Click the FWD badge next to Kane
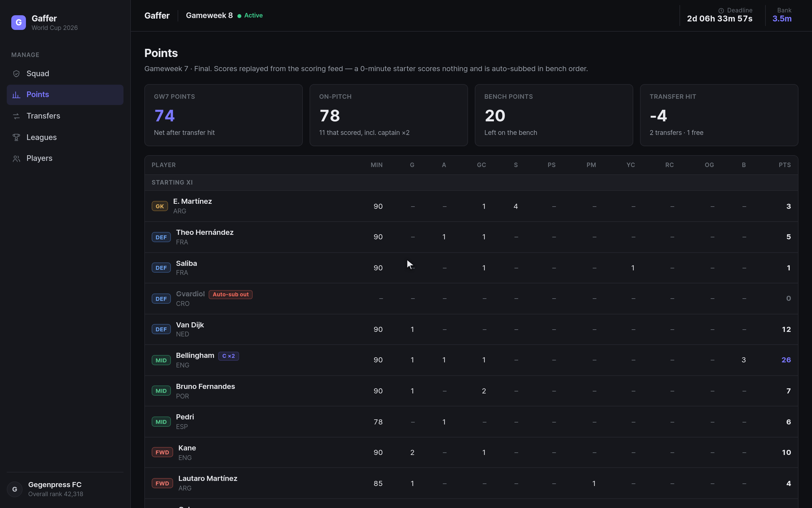 point(162,452)
